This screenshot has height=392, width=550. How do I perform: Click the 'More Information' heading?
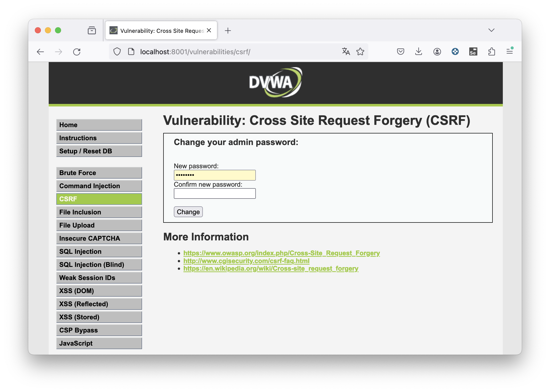point(206,237)
